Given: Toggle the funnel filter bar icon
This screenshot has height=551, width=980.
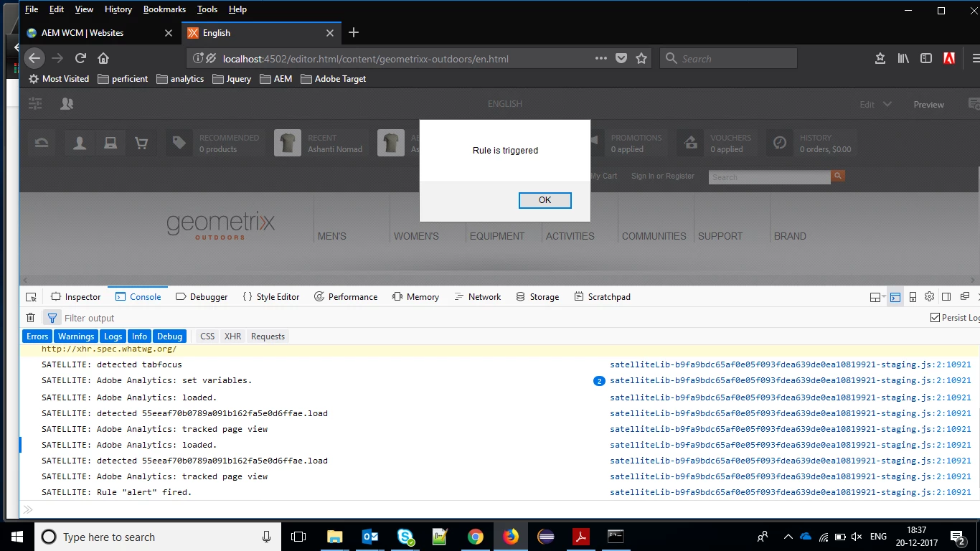Looking at the screenshot, I should tap(52, 318).
